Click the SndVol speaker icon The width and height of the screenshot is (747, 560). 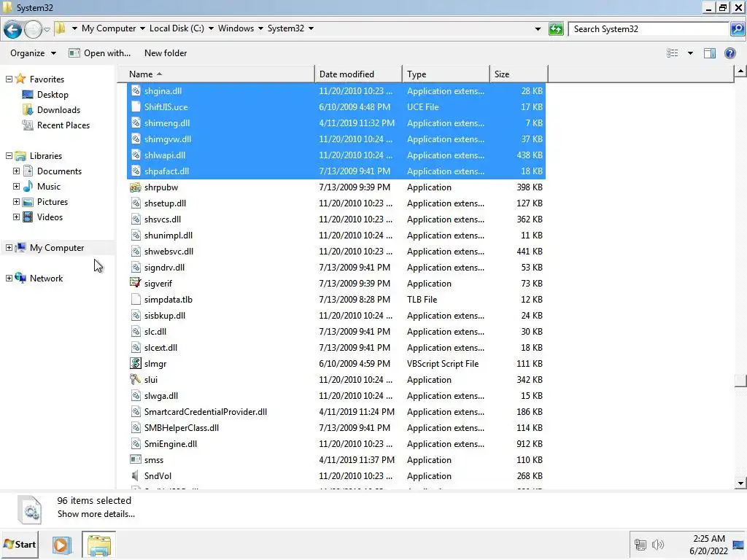pos(136,475)
